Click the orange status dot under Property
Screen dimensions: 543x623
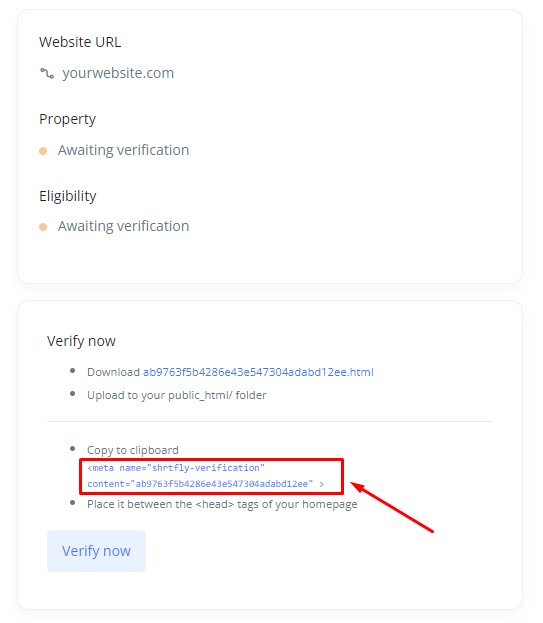pos(43,151)
